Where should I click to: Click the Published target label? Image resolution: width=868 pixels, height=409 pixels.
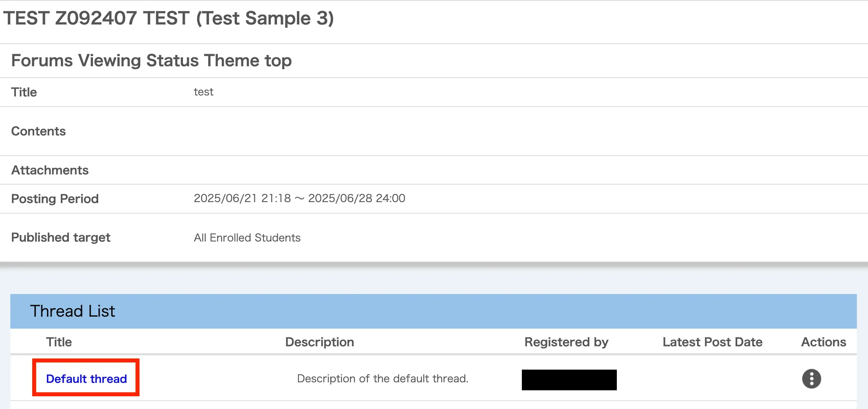tap(61, 238)
